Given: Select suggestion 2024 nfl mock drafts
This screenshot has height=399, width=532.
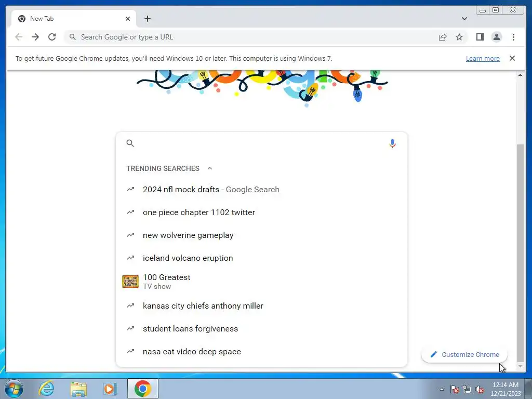Looking at the screenshot, I should tap(261, 189).
